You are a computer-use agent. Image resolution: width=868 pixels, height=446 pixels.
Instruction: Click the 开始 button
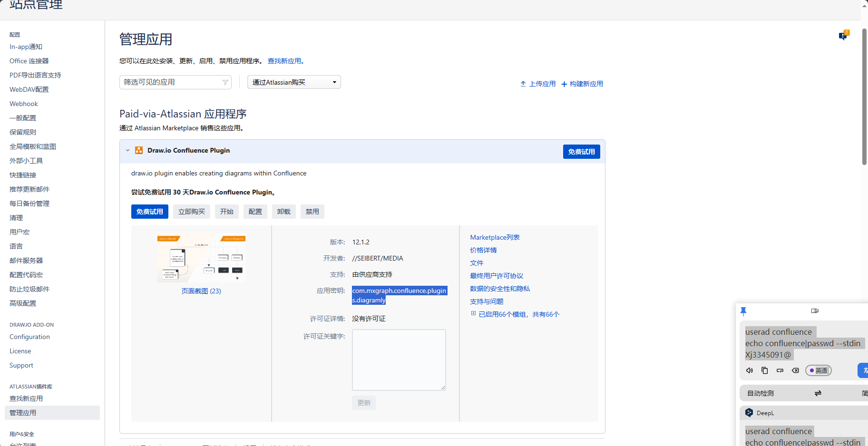(x=227, y=212)
